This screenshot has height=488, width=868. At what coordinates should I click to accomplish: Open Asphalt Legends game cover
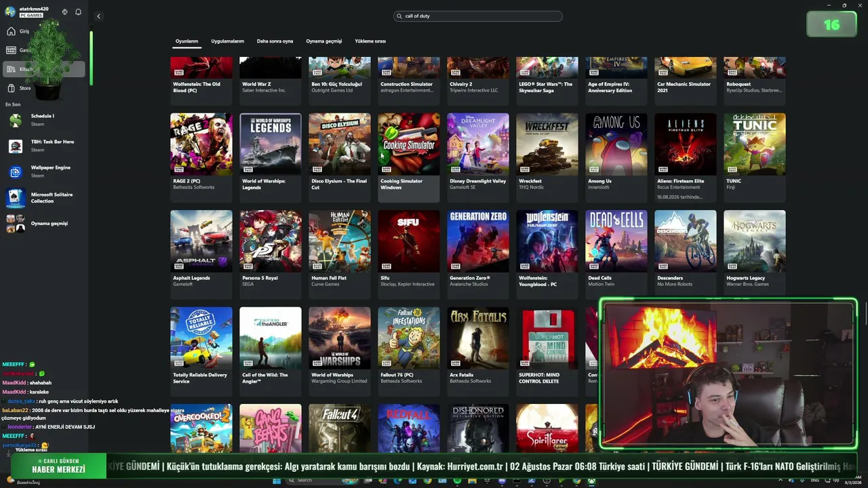pyautogui.click(x=201, y=241)
